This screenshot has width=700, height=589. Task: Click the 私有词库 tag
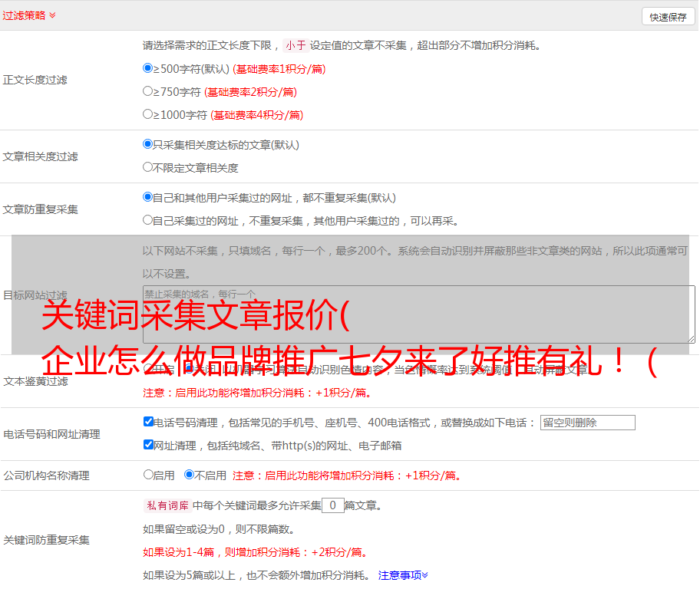coord(168,505)
